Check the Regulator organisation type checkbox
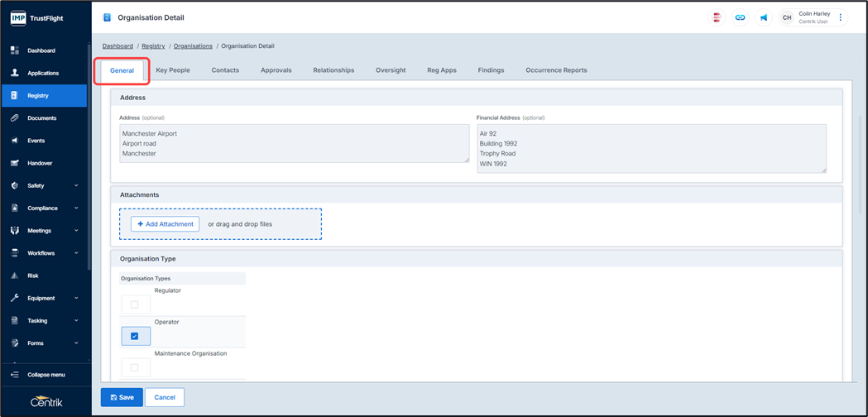The image size is (868, 417). click(135, 304)
